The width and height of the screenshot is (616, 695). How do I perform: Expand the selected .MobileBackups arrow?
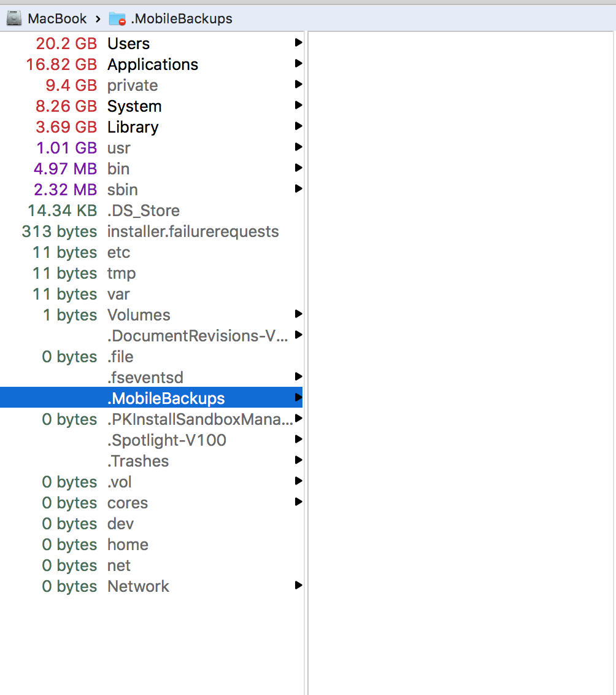pos(298,398)
